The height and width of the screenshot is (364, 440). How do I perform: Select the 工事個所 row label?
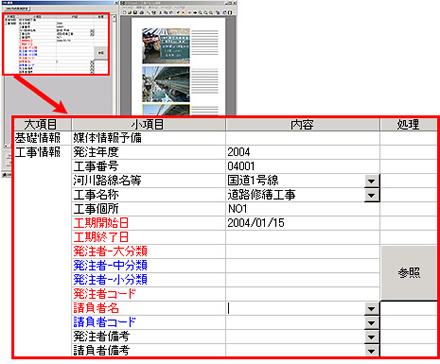coord(96,209)
